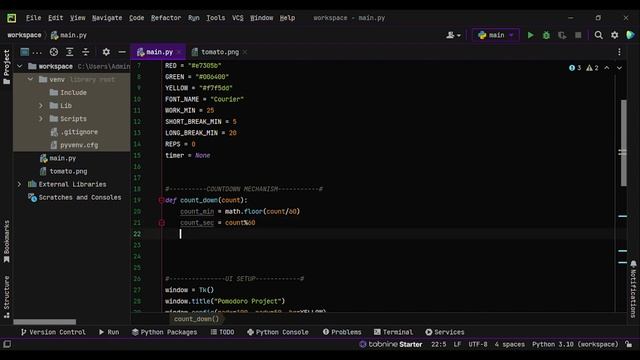Open the Version Control tool window
Viewport: 640px width, 360px height.
point(53,332)
